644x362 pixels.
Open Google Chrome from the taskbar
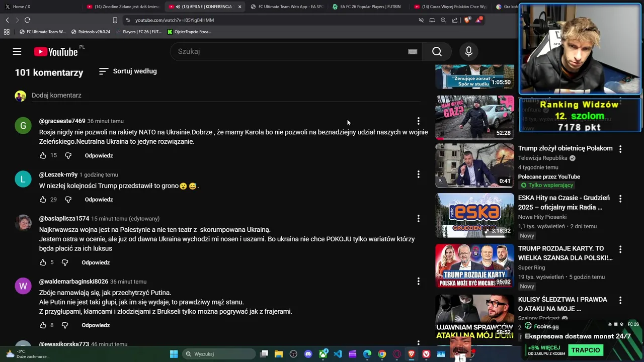pos(382,354)
